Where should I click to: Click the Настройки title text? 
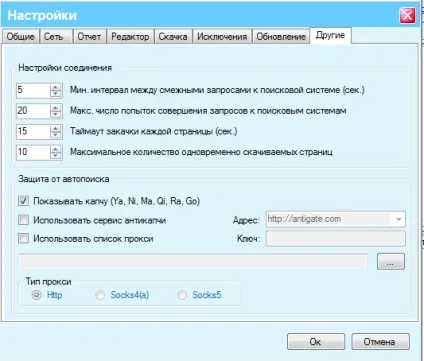point(42,15)
